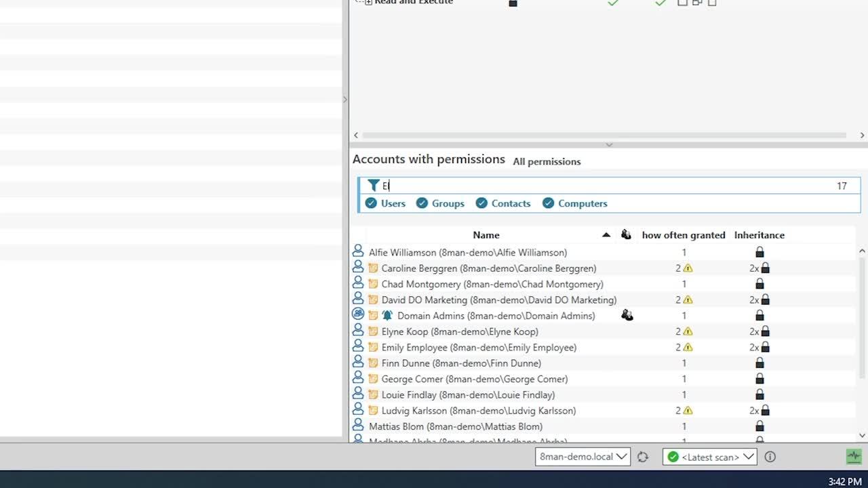Click the note icon next to Elyne Koop
Screen dimensions: 868x488
click(x=373, y=331)
